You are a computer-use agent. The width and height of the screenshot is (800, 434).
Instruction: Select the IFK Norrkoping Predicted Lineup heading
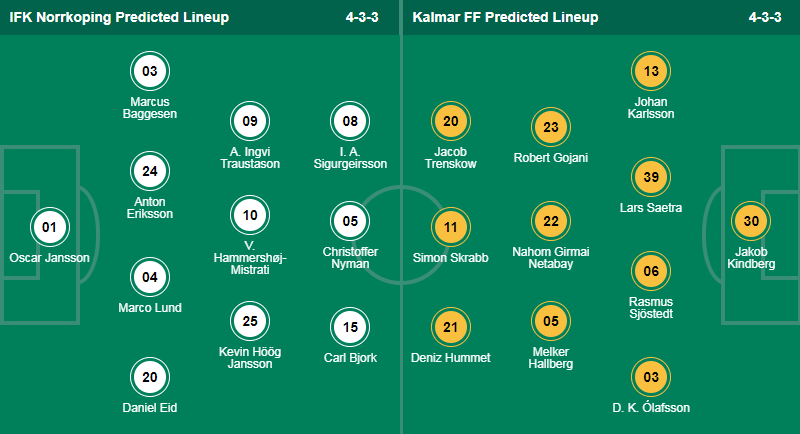coord(119,17)
